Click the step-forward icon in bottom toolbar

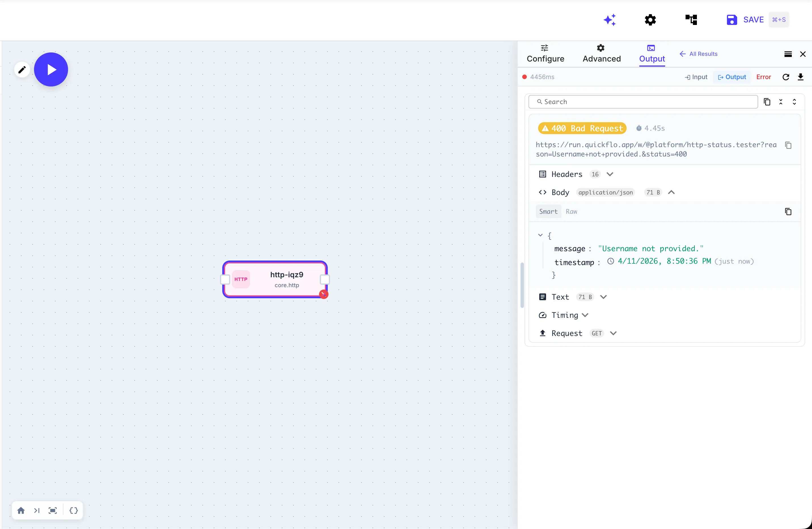click(37, 510)
